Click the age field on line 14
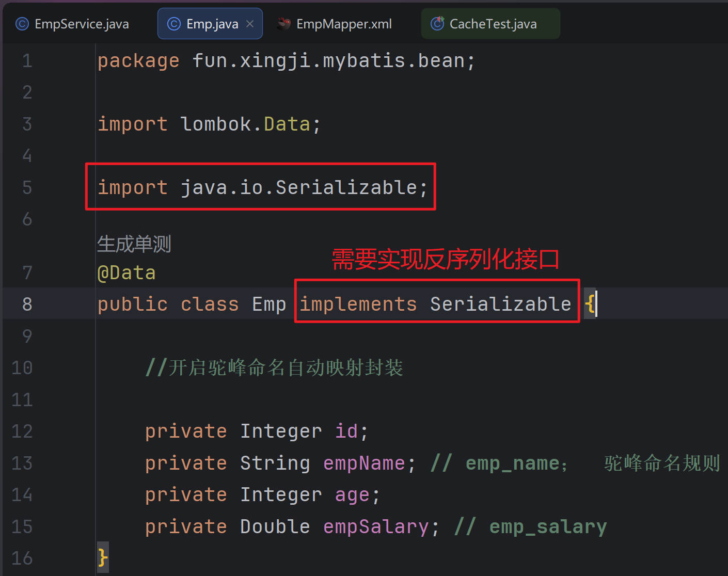728x576 pixels. pos(352,494)
